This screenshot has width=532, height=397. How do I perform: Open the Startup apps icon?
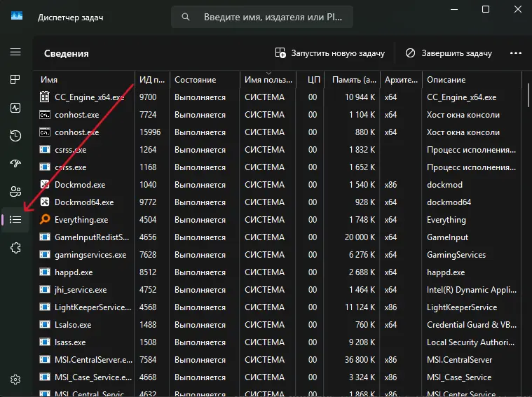coord(15,164)
